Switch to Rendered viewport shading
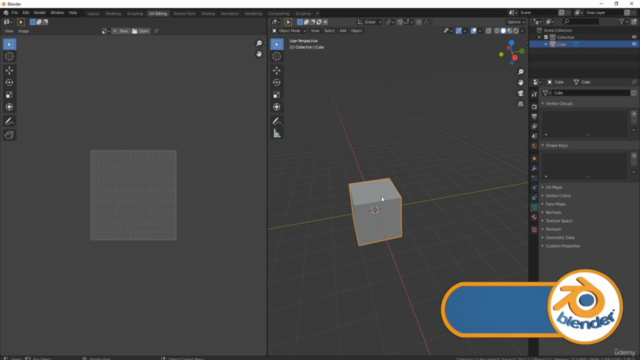 [x=516, y=31]
